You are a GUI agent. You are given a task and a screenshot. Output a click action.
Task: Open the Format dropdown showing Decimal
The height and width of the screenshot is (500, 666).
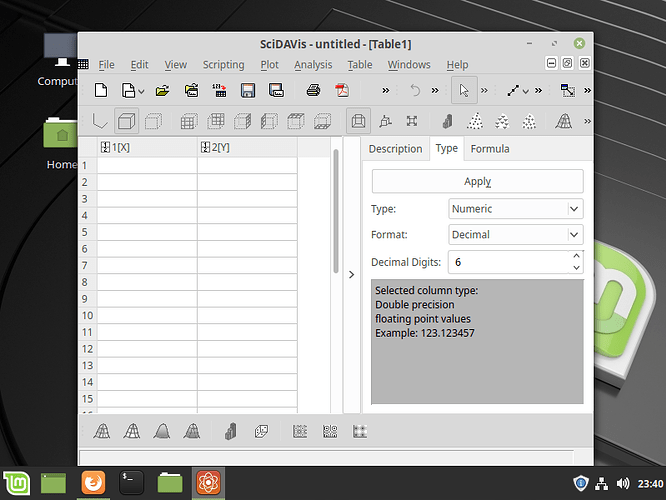pyautogui.click(x=516, y=234)
